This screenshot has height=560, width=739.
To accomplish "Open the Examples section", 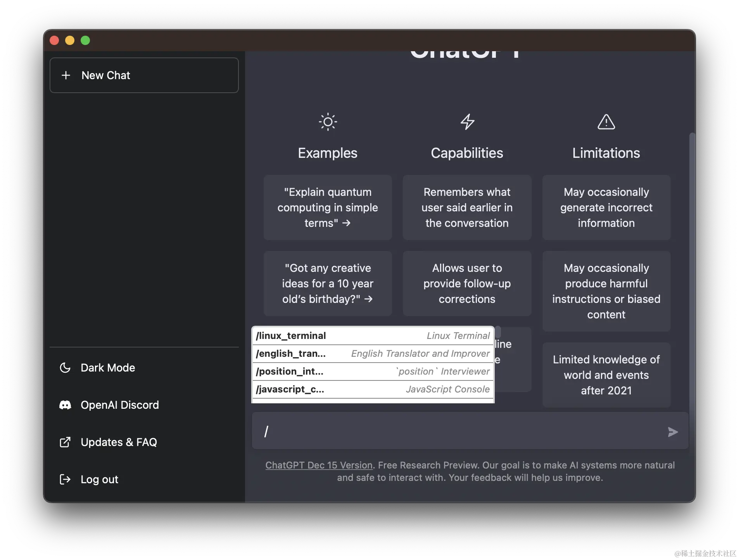I will [328, 153].
